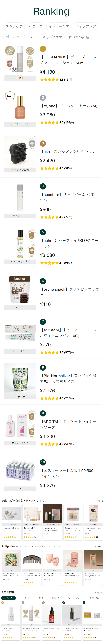Click rank 8 badge above Bio-Normalizer title
This screenshot has height=644, width=103.
coord(43,367)
